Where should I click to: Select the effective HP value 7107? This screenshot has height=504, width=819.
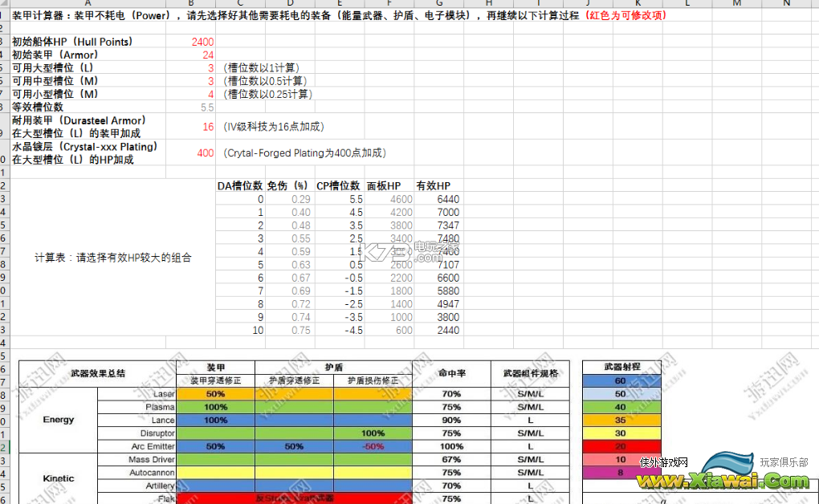[x=448, y=265]
